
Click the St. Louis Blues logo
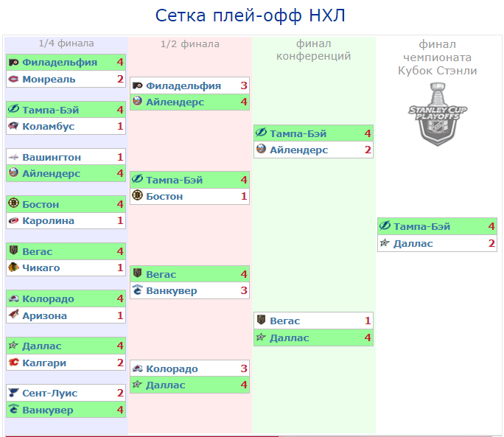[x=13, y=393]
